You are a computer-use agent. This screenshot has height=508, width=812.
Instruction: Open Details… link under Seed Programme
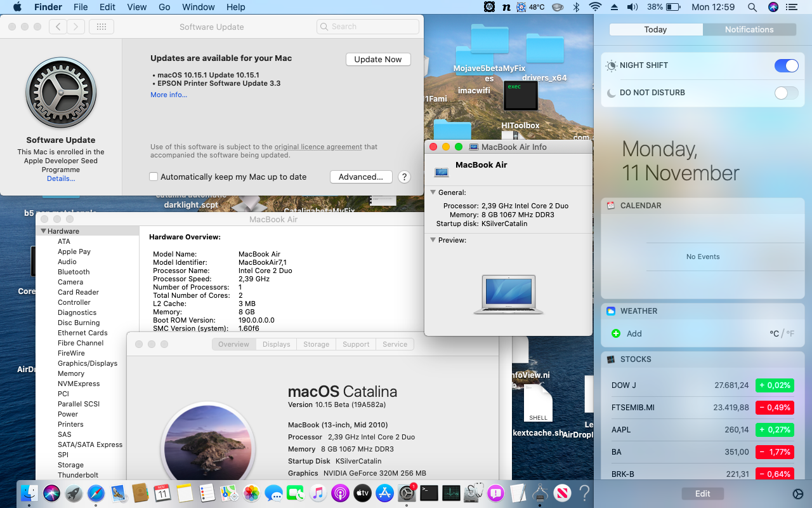[x=61, y=178]
